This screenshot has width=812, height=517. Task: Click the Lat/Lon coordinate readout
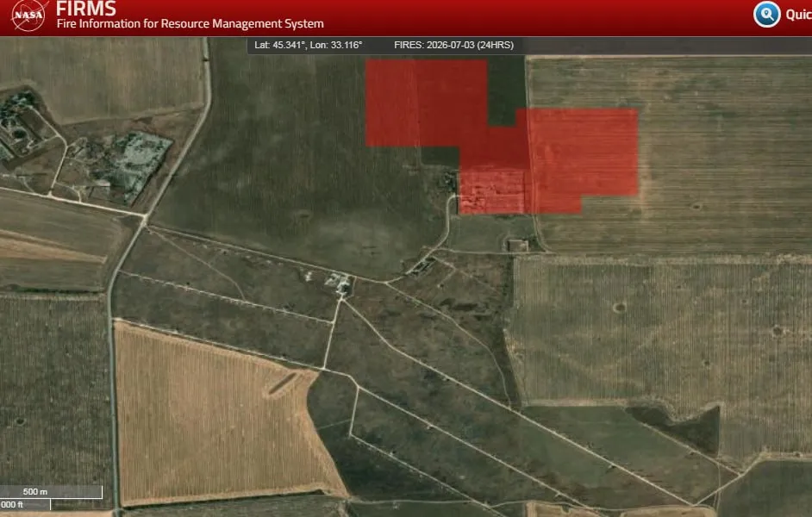(x=308, y=45)
